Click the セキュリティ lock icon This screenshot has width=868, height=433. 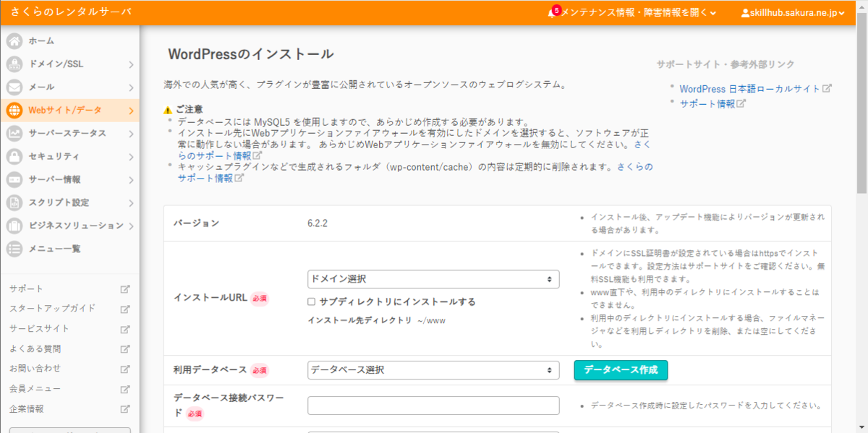14,157
